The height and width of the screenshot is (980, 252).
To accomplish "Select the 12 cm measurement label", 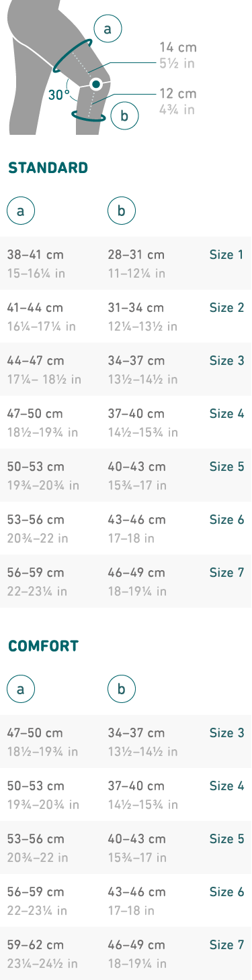I will 178,93.
